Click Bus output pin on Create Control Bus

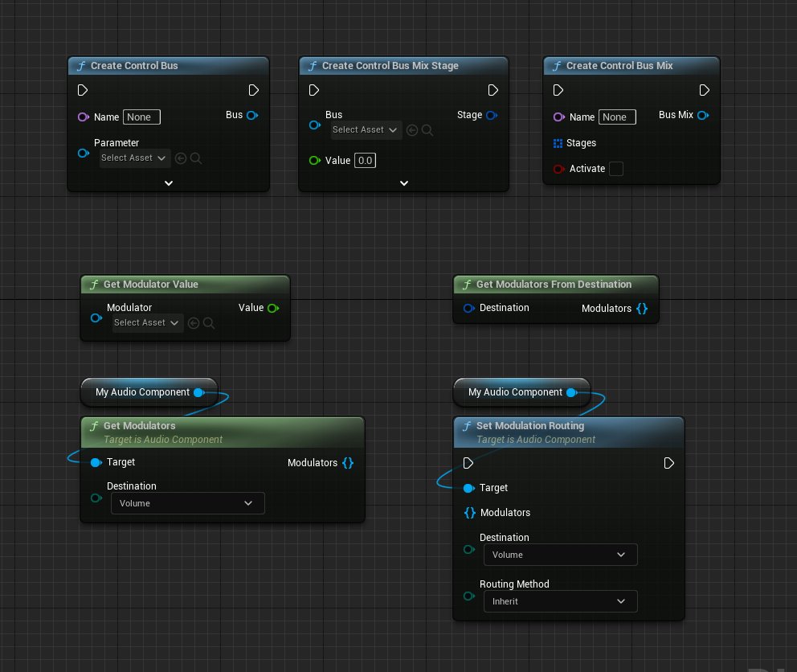[x=252, y=115]
